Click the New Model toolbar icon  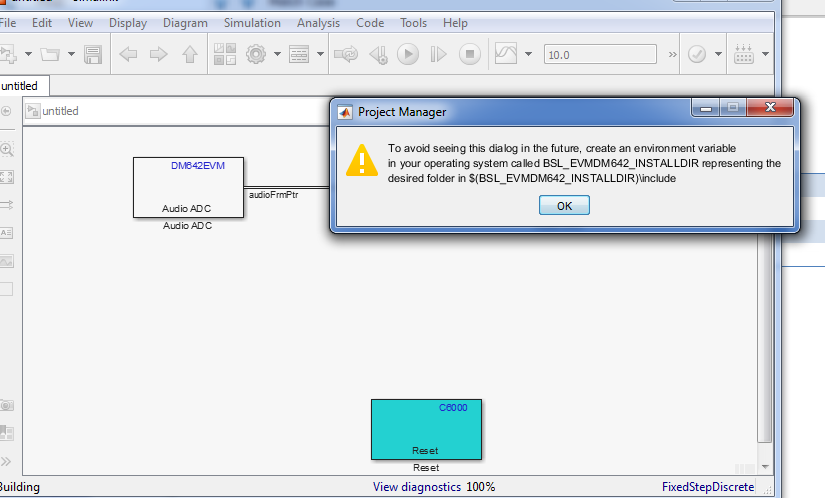click(x=7, y=54)
